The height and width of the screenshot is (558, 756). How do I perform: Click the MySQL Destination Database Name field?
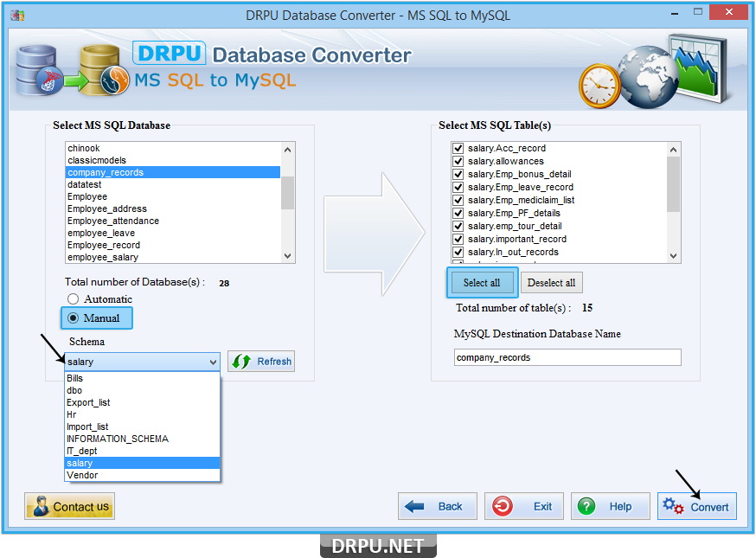point(567,357)
